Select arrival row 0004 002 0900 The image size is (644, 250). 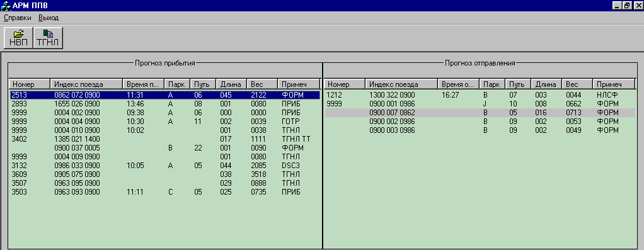164,113
